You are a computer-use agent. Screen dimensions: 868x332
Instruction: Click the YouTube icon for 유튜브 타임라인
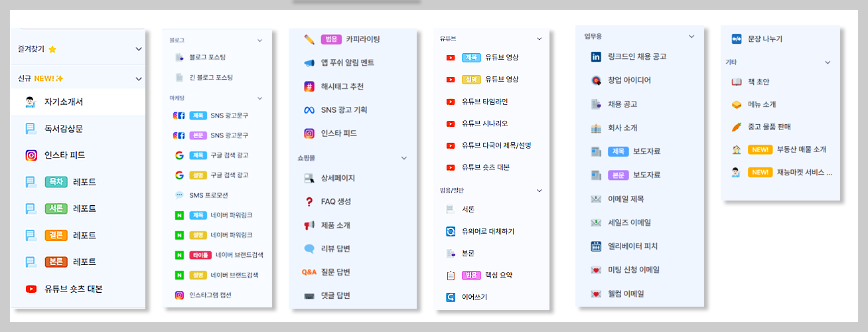tap(451, 102)
